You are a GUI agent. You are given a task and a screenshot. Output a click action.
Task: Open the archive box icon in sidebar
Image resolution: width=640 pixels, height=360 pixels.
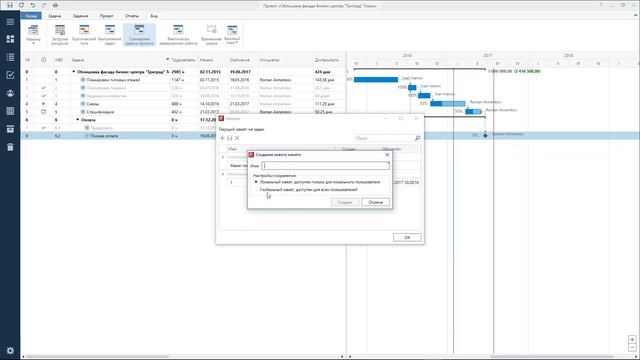coord(10,129)
